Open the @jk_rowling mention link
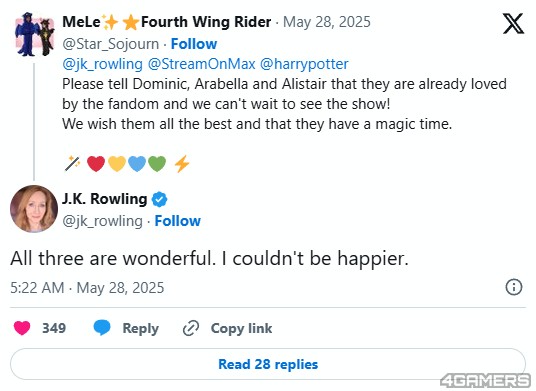Screen dimensions: 536x391 102,64
